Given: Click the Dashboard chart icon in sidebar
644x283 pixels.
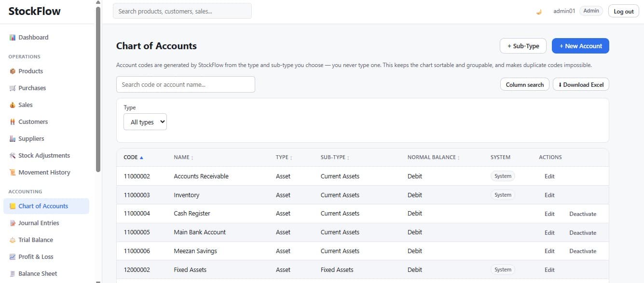Looking at the screenshot, I should pyautogui.click(x=13, y=38).
